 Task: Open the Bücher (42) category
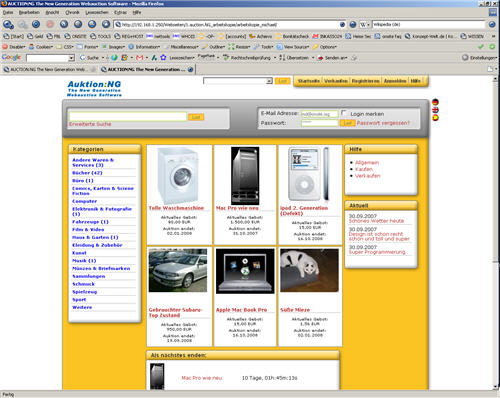tap(87, 173)
